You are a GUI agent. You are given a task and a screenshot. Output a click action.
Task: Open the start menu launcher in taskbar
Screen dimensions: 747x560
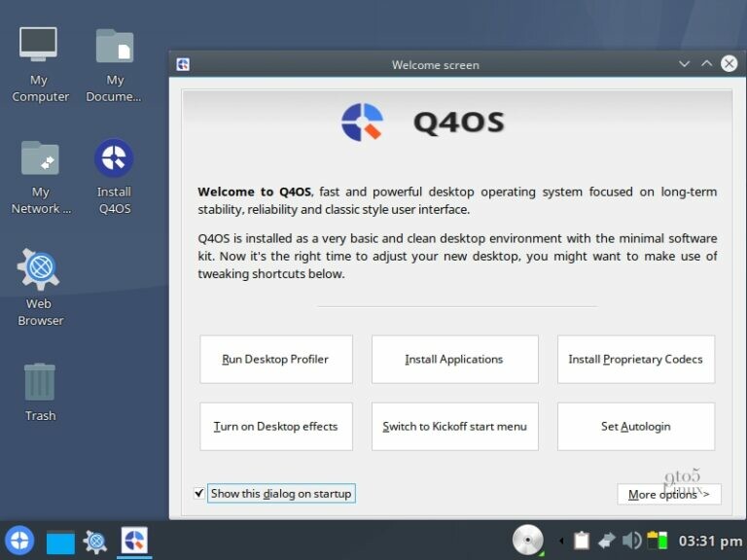[x=19, y=541]
